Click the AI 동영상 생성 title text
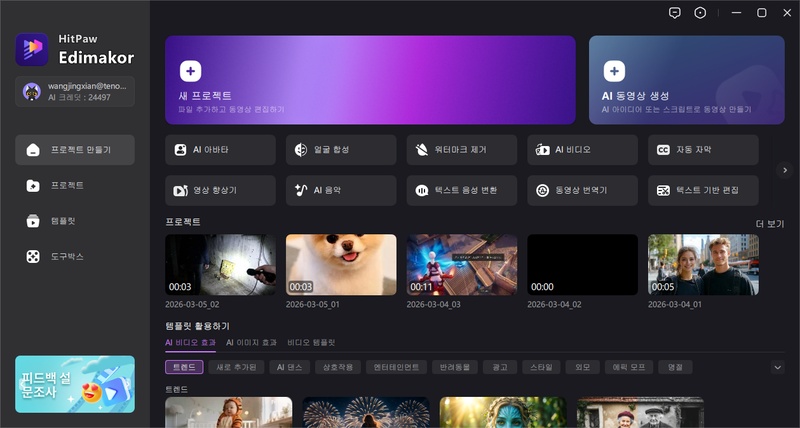The image size is (800, 428). (635, 96)
